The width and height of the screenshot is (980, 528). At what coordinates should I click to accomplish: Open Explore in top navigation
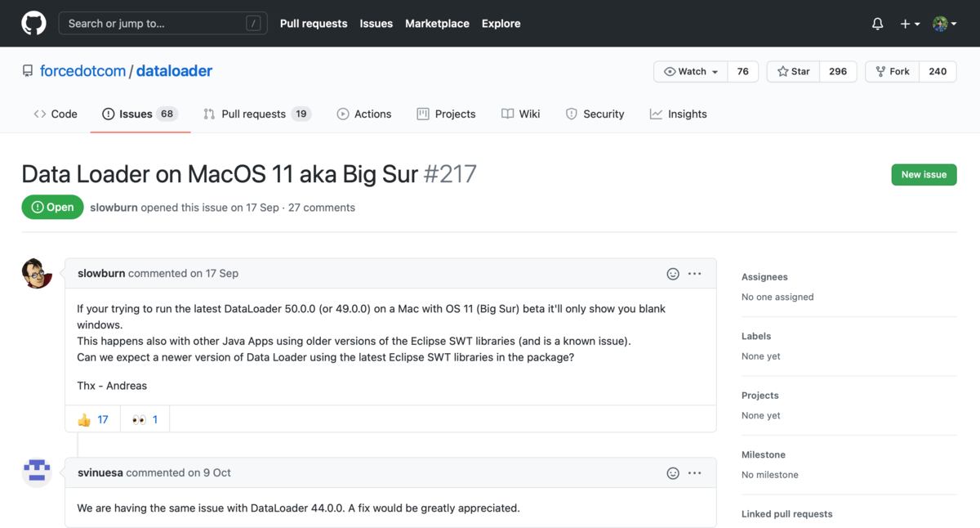(501, 24)
